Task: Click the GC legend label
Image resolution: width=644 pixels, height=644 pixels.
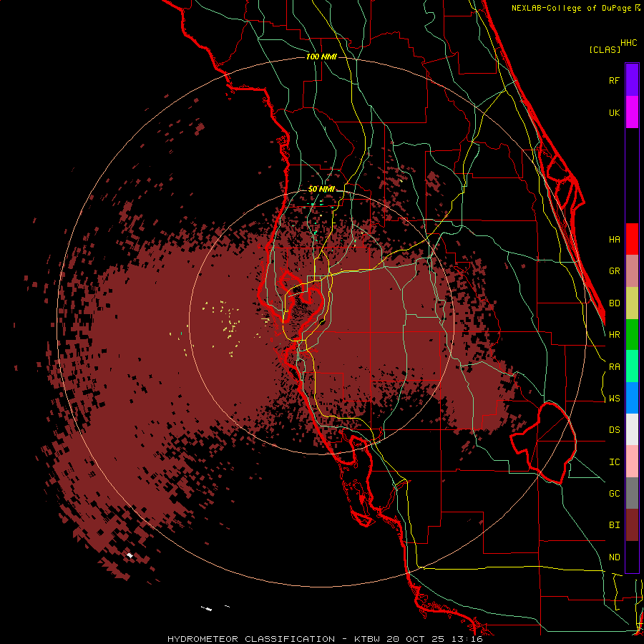Action: (x=614, y=494)
